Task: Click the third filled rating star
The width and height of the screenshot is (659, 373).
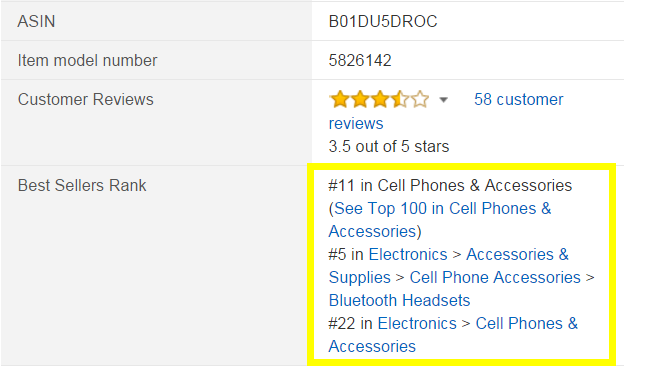Action: pos(380,100)
